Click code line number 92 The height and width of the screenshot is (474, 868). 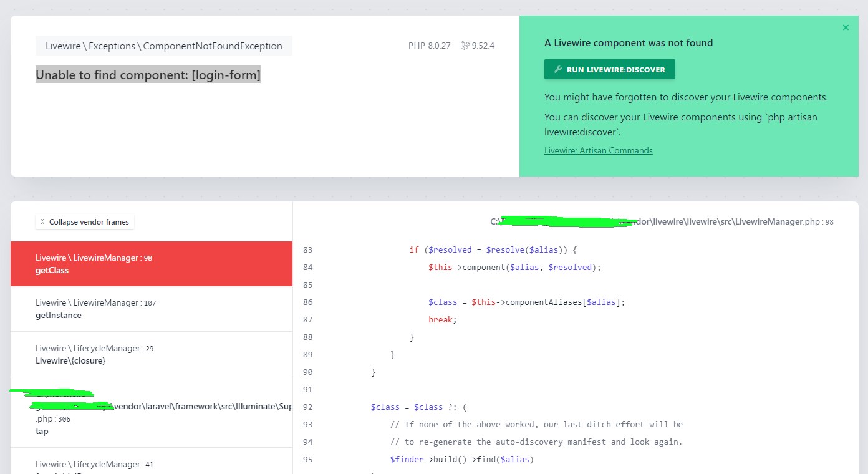click(x=307, y=407)
